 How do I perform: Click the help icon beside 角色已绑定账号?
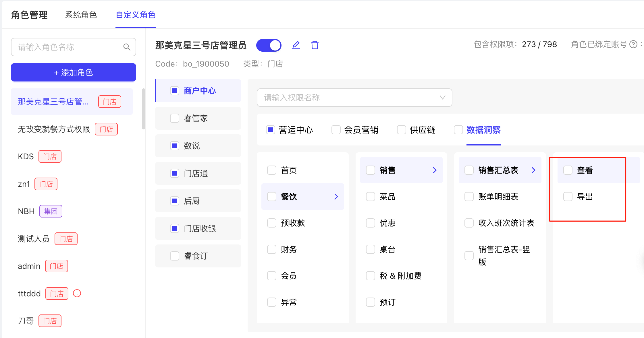633,44
